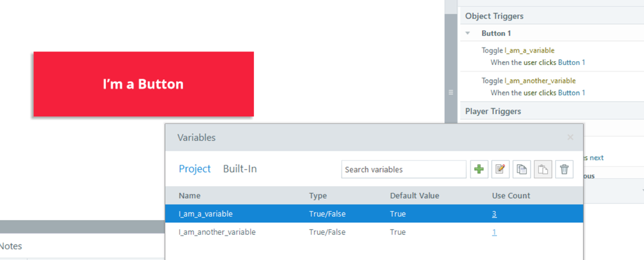The width and height of the screenshot is (644, 260).
Task: Switch to the Built-In variables tab
Action: point(240,169)
